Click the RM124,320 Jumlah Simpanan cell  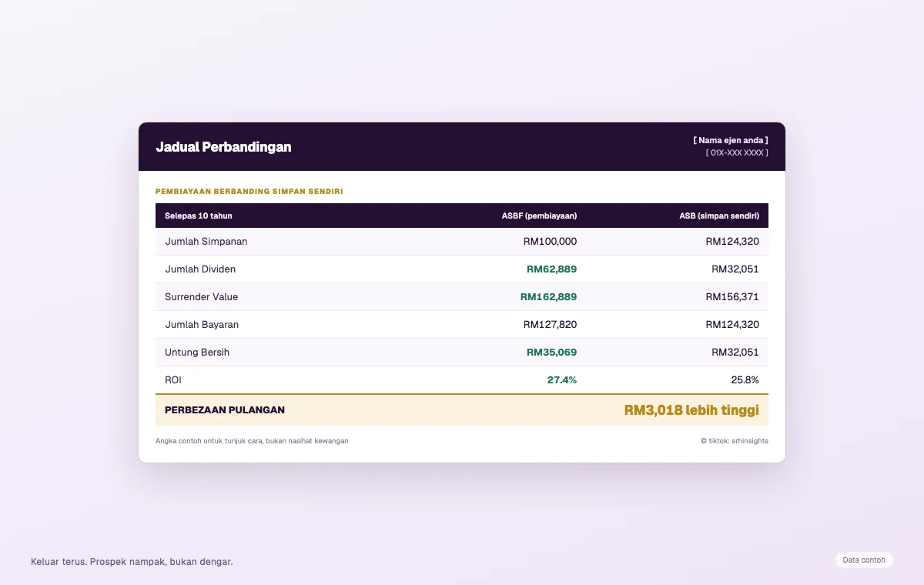[x=732, y=241]
